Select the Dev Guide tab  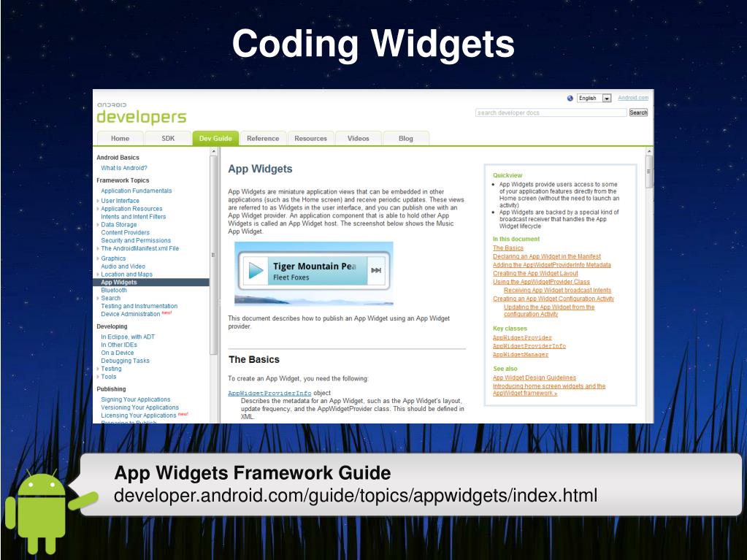pyautogui.click(x=215, y=139)
